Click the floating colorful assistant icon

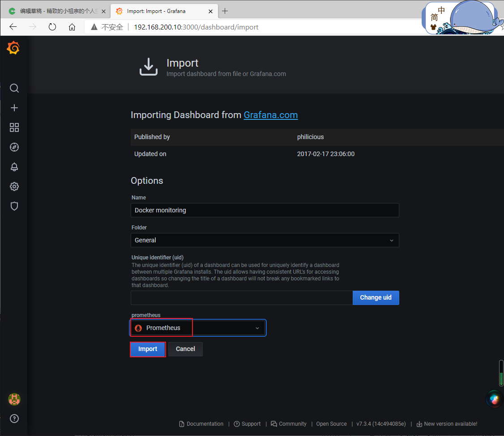point(494,399)
